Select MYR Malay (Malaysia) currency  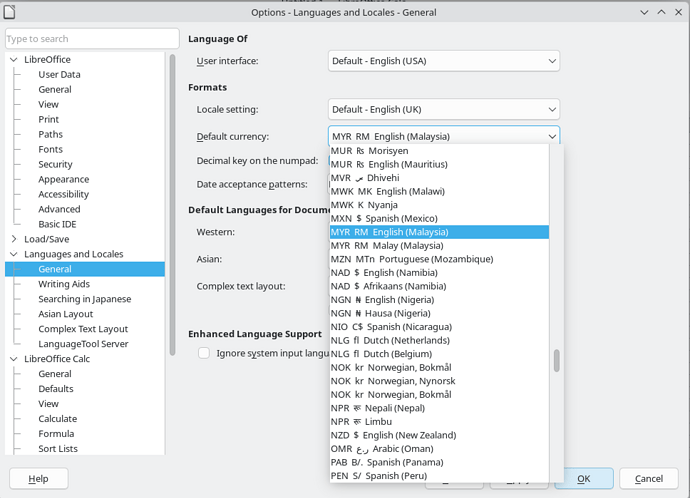tap(439, 245)
